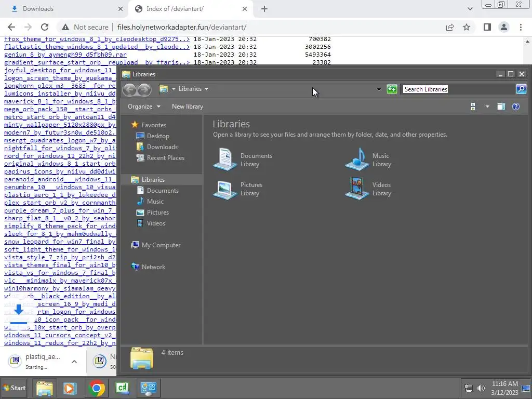Click the Explorer Back navigation arrow
The image size is (532, 399).
coord(129,89)
